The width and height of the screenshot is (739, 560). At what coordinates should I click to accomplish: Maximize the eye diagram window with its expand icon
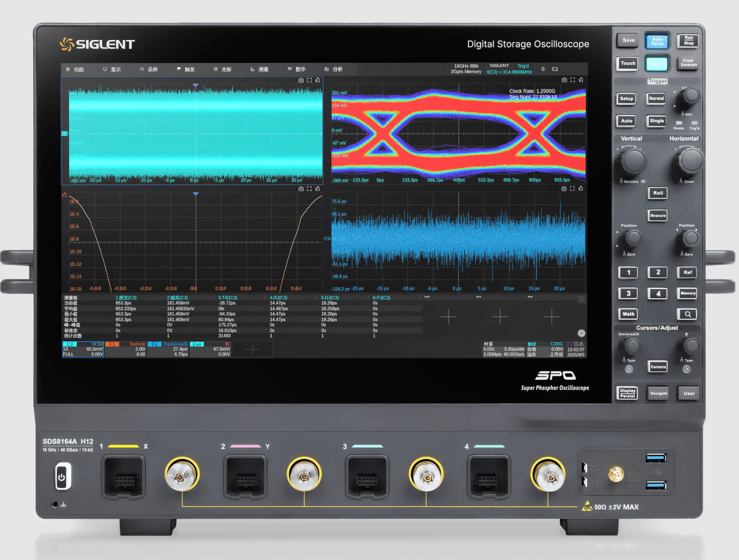click(x=573, y=80)
